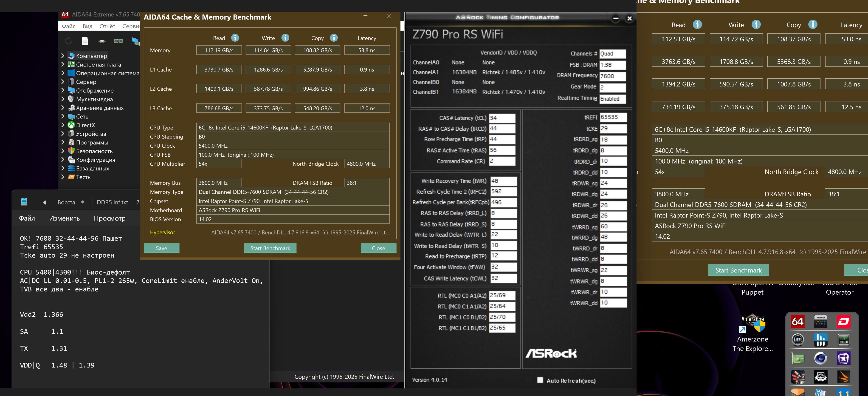Open the UEFI shortcut icon in launcher

(x=798, y=340)
